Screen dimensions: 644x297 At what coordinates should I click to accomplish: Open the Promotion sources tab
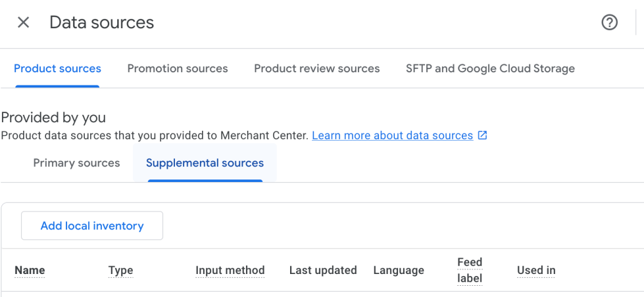pos(178,68)
